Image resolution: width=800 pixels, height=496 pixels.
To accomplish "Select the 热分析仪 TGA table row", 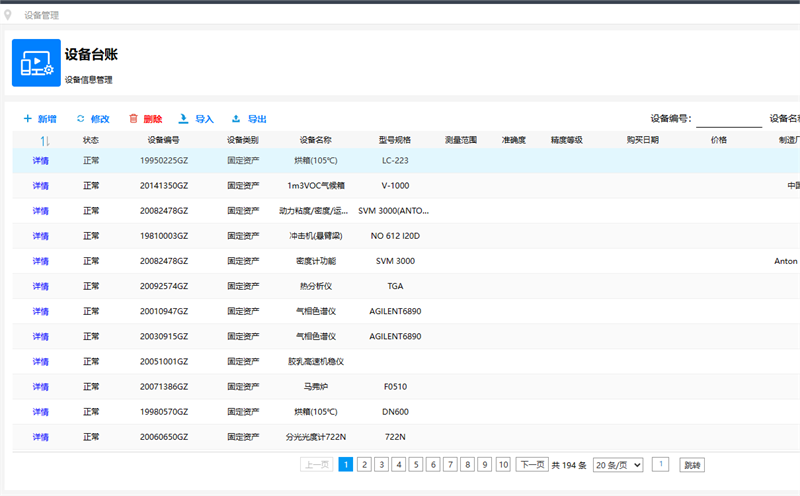I will click(x=316, y=286).
